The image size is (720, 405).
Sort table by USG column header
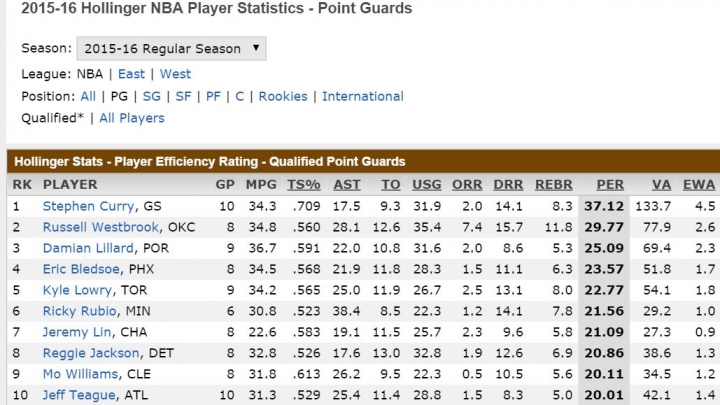[x=427, y=185]
